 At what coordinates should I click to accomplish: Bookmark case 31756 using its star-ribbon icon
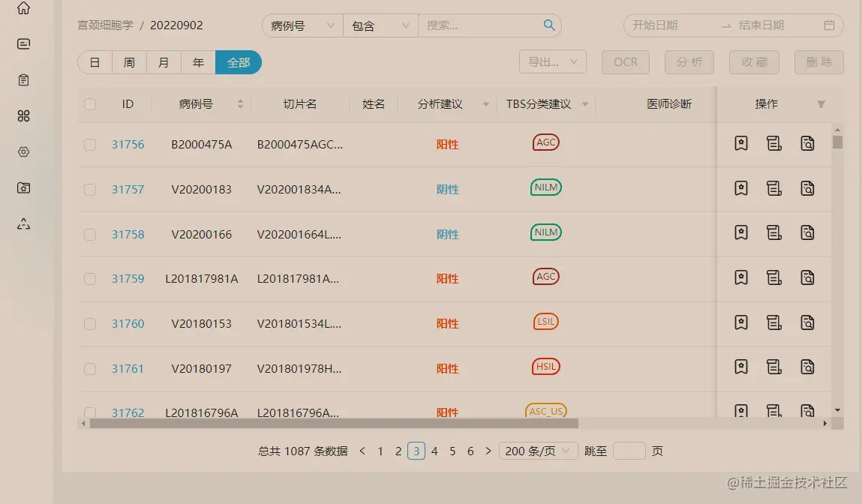(740, 142)
